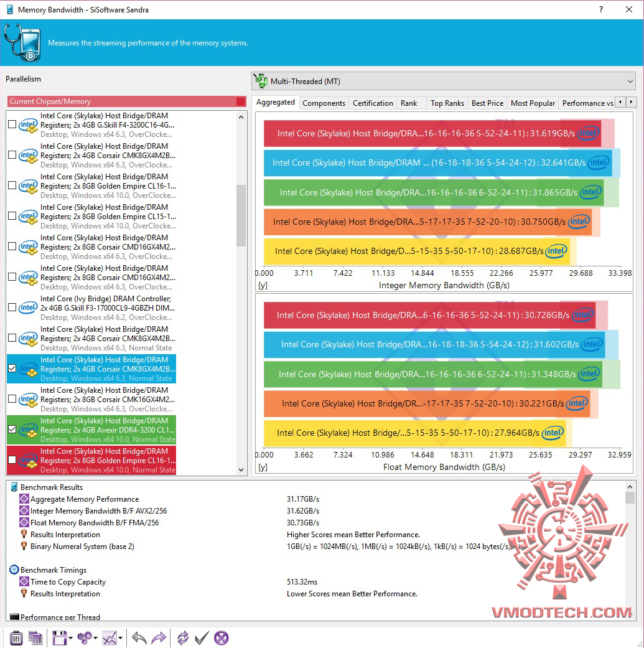
Task: Open the Certification tab
Action: point(373,103)
